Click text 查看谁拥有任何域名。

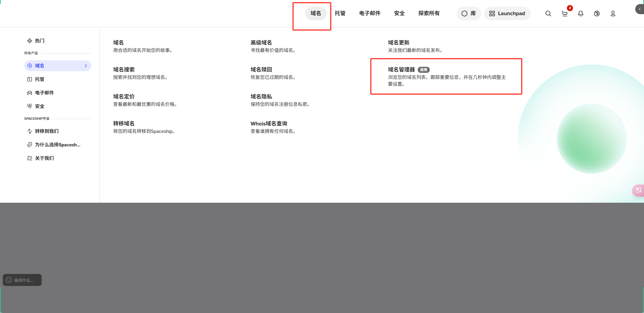point(274,131)
